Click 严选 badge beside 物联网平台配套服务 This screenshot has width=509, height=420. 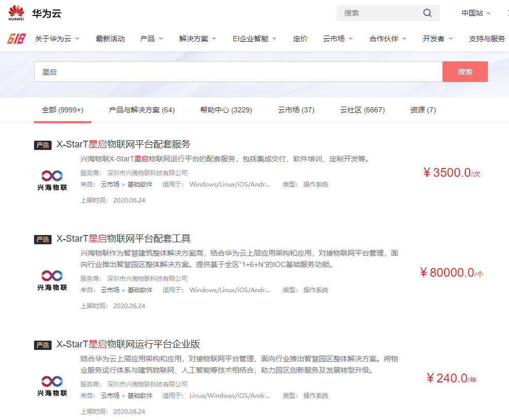[43, 145]
